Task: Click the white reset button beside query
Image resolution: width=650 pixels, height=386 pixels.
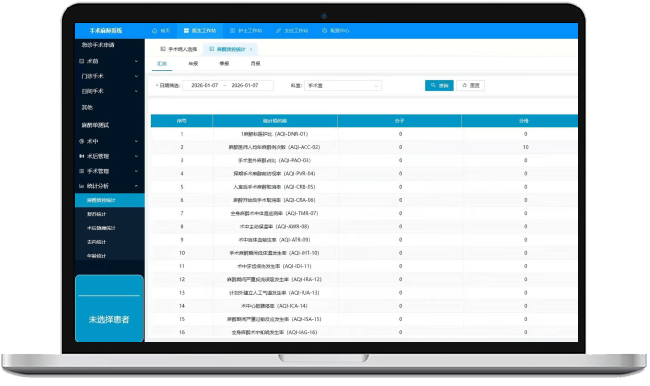Action: click(x=471, y=85)
